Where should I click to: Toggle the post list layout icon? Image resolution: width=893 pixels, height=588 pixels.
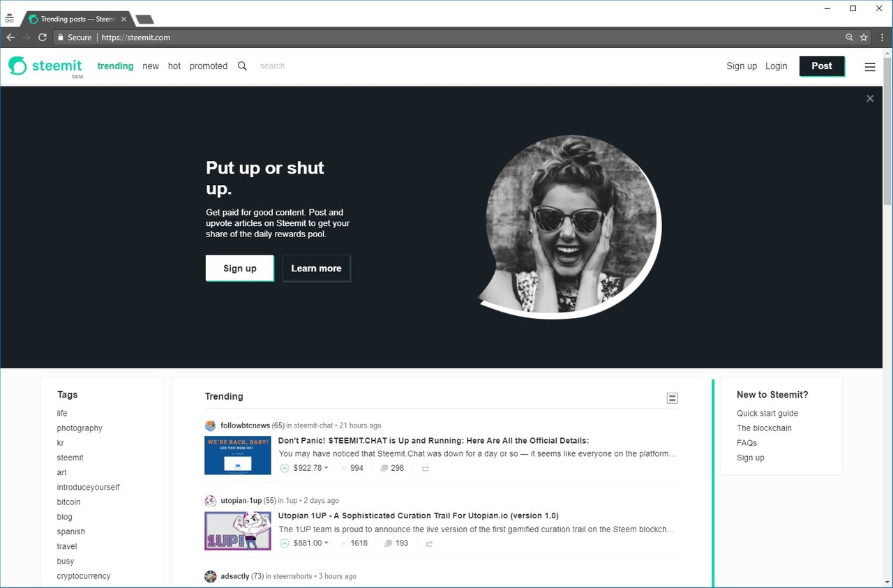tap(672, 398)
